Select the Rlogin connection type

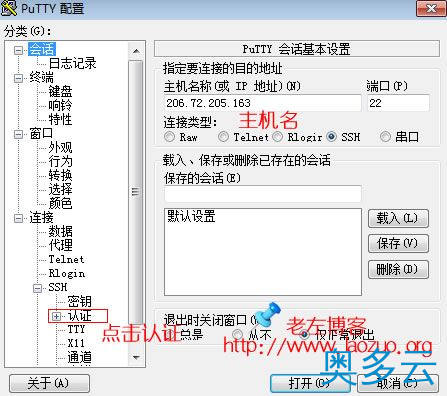coord(277,137)
